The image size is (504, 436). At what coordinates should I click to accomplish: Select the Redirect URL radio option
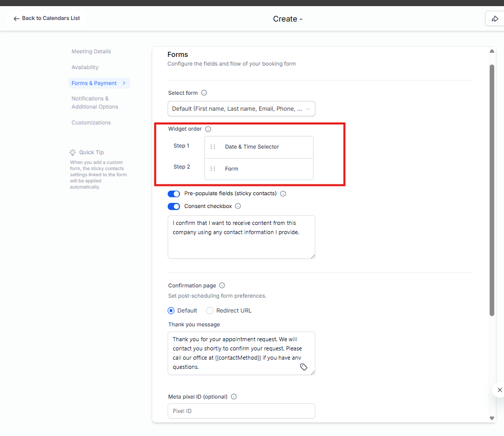pos(210,310)
